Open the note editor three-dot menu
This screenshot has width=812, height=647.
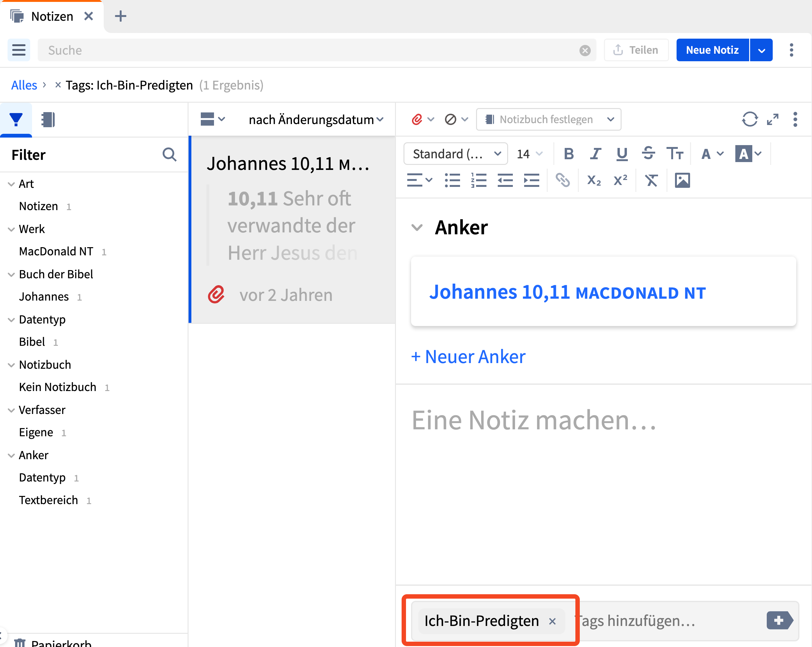[x=795, y=119]
